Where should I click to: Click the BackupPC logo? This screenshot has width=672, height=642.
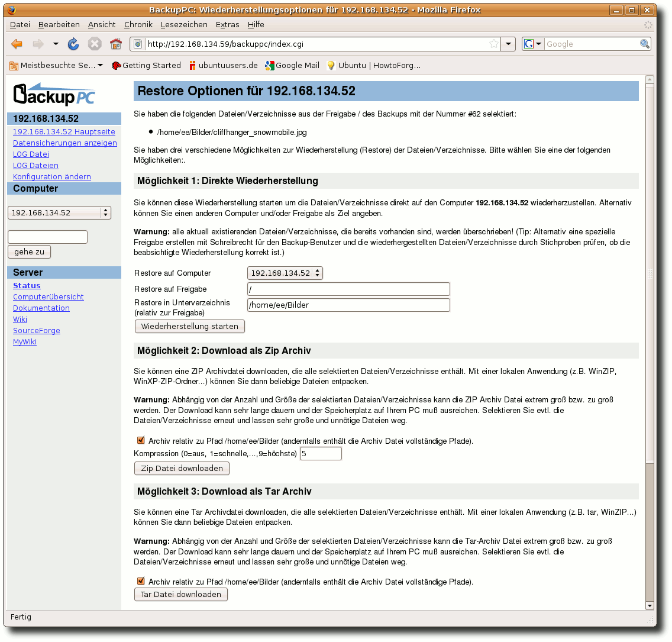point(54,94)
